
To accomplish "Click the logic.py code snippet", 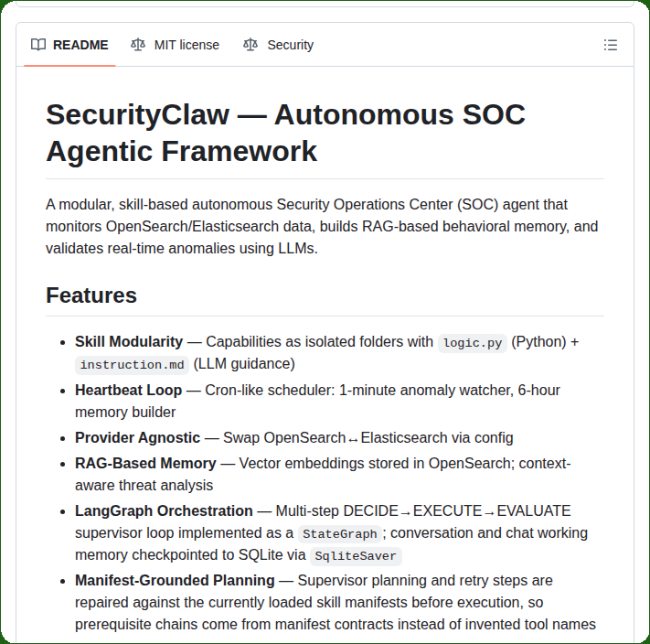I will [x=472, y=343].
